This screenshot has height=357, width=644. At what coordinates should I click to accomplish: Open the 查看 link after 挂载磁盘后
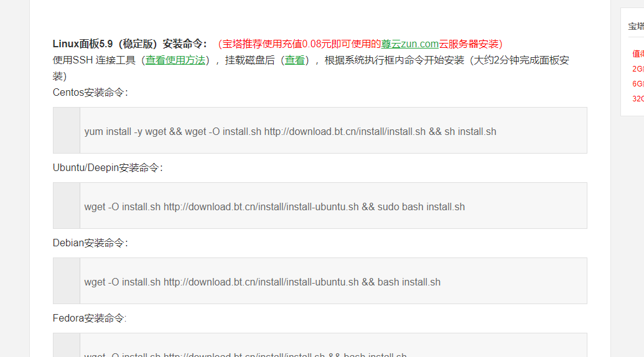[x=295, y=60]
